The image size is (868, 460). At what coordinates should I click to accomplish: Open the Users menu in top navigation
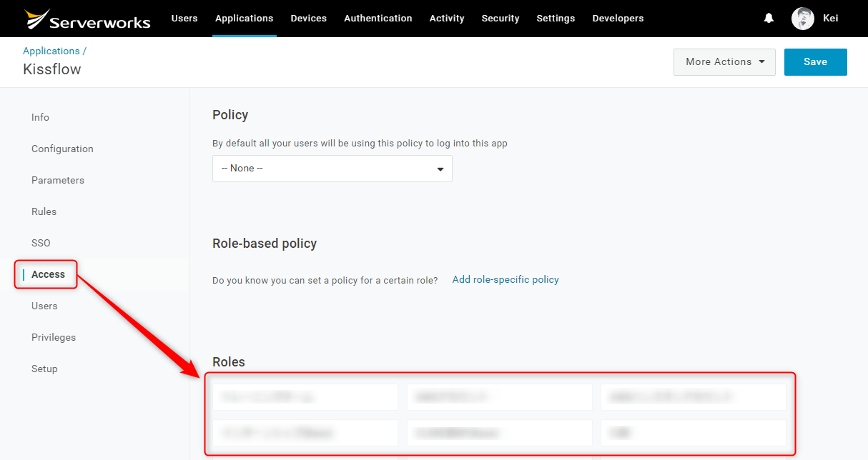[184, 19]
